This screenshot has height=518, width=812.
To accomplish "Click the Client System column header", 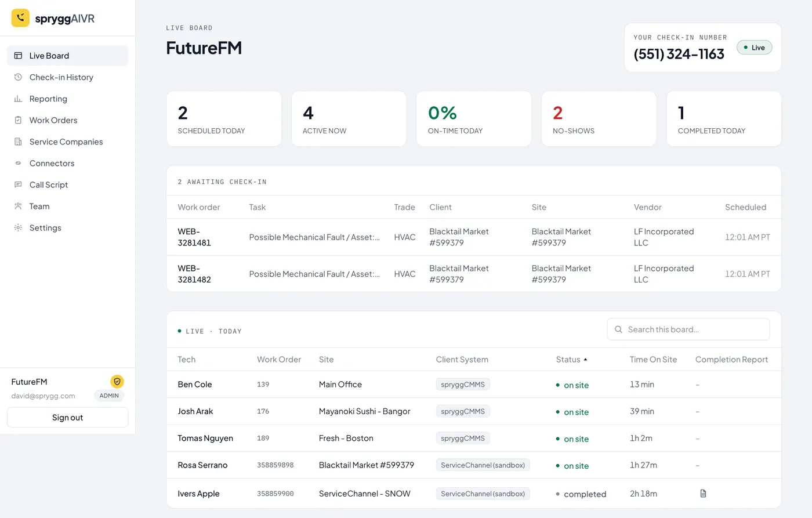I will tap(462, 360).
